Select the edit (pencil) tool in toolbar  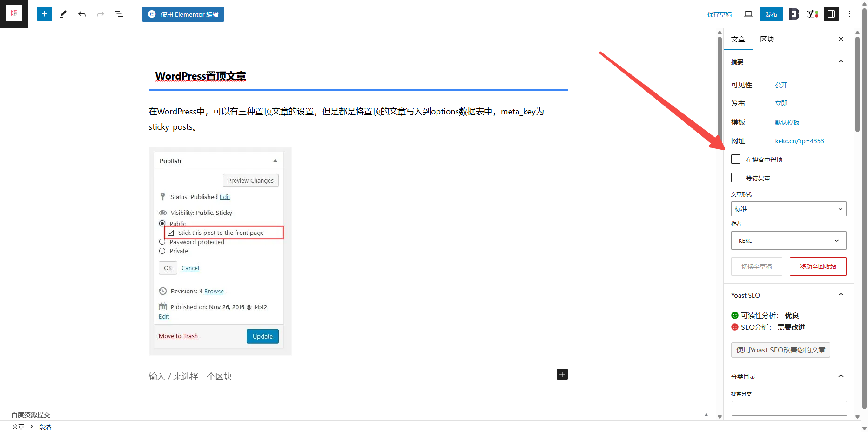[63, 14]
